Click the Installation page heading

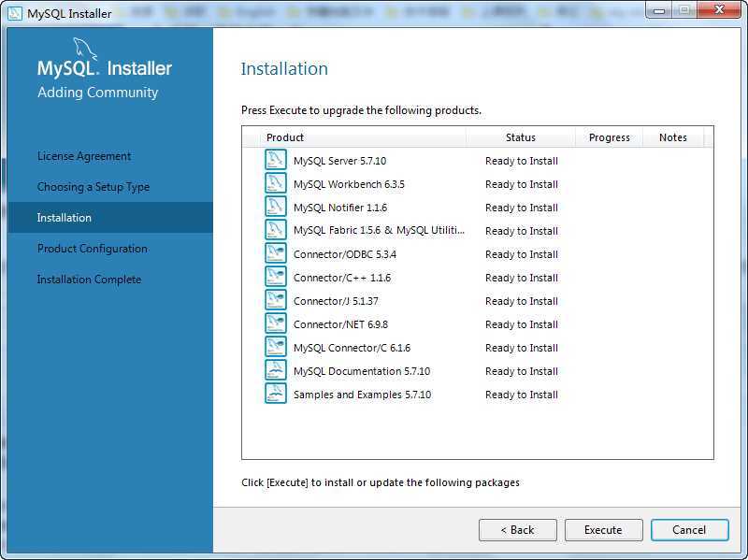[x=284, y=68]
